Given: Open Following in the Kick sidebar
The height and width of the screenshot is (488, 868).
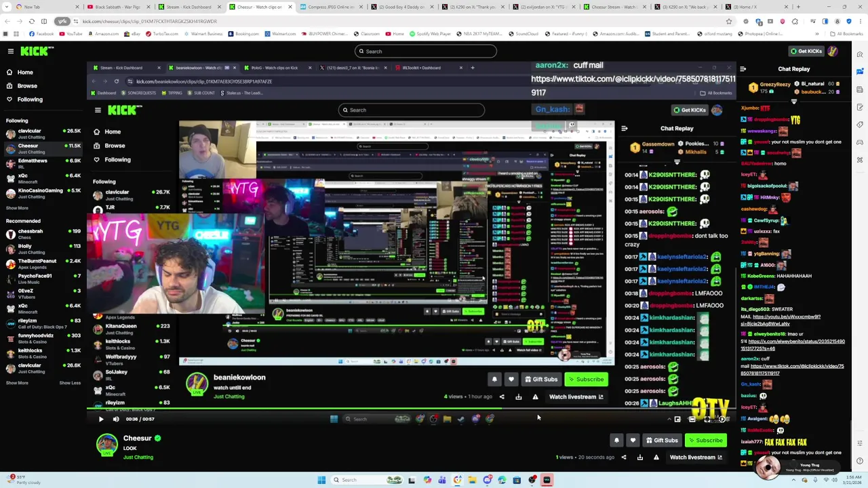Looking at the screenshot, I should pos(30,99).
